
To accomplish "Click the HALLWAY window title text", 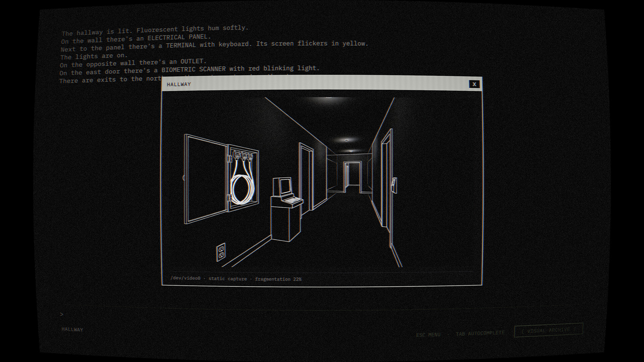I will point(179,84).
